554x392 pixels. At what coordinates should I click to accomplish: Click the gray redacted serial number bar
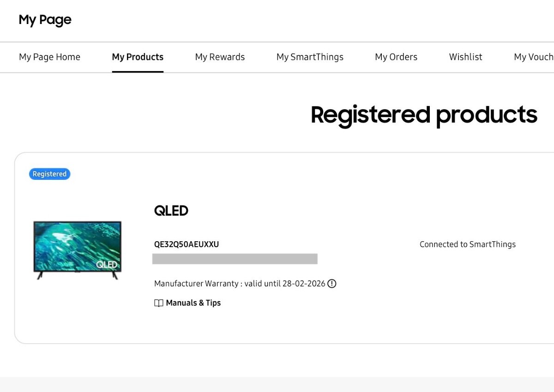(235, 259)
